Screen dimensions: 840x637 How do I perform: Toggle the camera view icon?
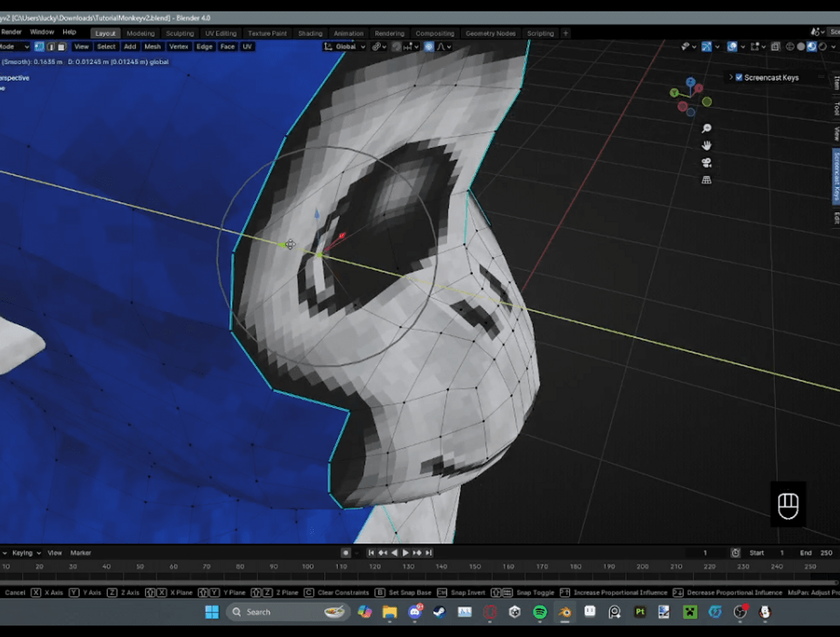pos(706,163)
